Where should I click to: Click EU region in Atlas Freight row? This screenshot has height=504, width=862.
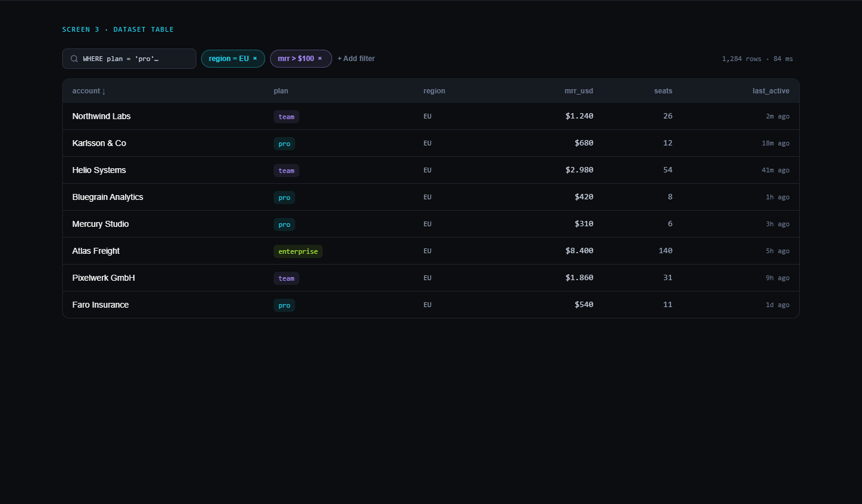[x=427, y=251]
